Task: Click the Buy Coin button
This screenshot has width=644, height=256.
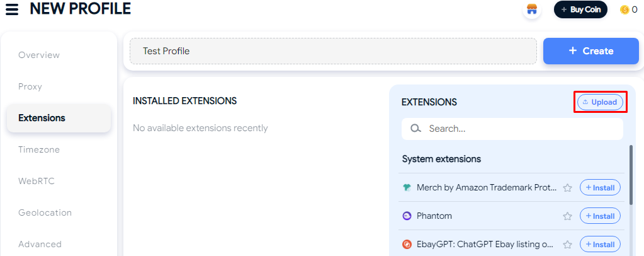Action: tap(580, 9)
